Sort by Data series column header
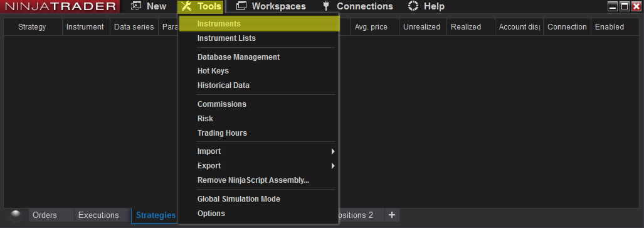 click(134, 27)
